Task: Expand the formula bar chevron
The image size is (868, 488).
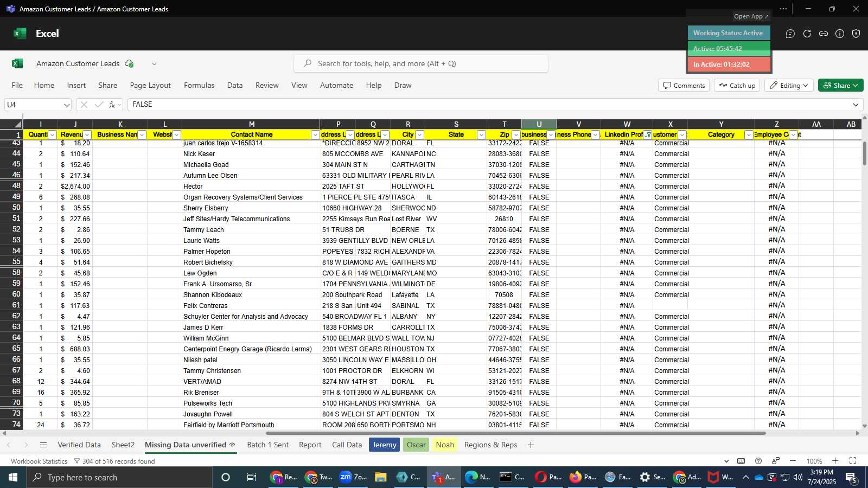Action: tap(856, 105)
